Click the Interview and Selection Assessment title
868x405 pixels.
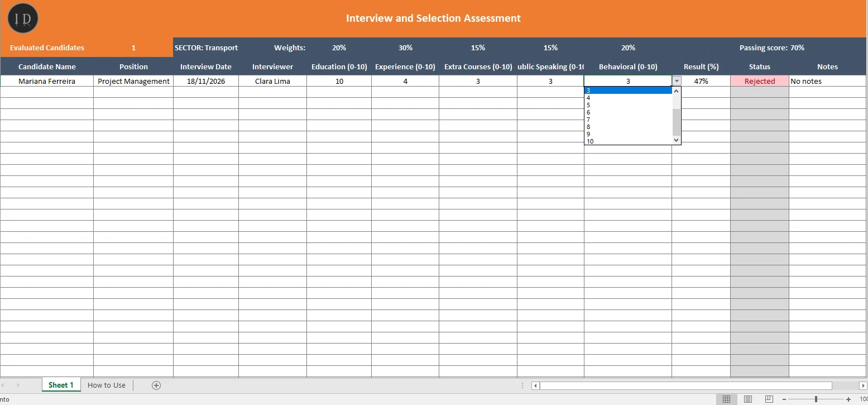point(433,18)
